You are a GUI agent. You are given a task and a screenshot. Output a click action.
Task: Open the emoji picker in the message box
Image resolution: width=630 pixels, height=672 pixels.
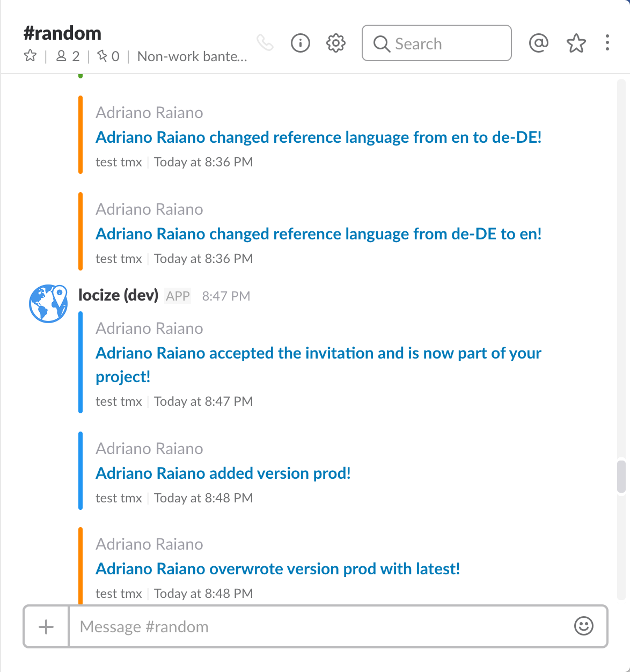click(583, 626)
